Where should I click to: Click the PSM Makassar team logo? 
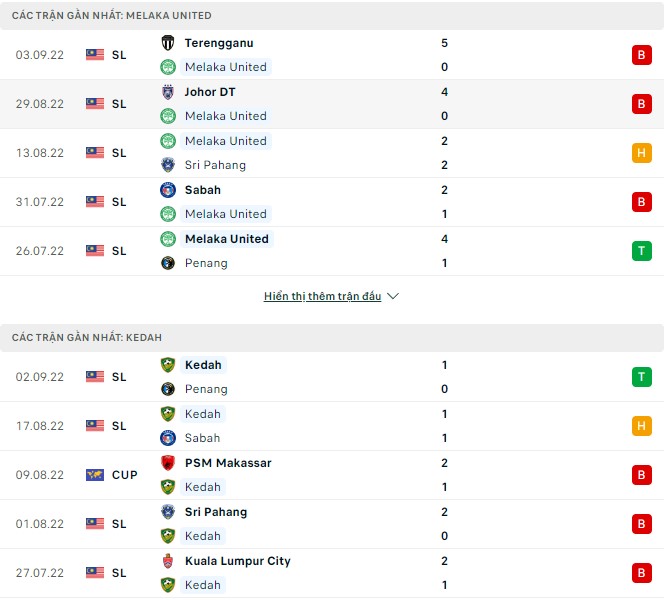pyautogui.click(x=168, y=463)
